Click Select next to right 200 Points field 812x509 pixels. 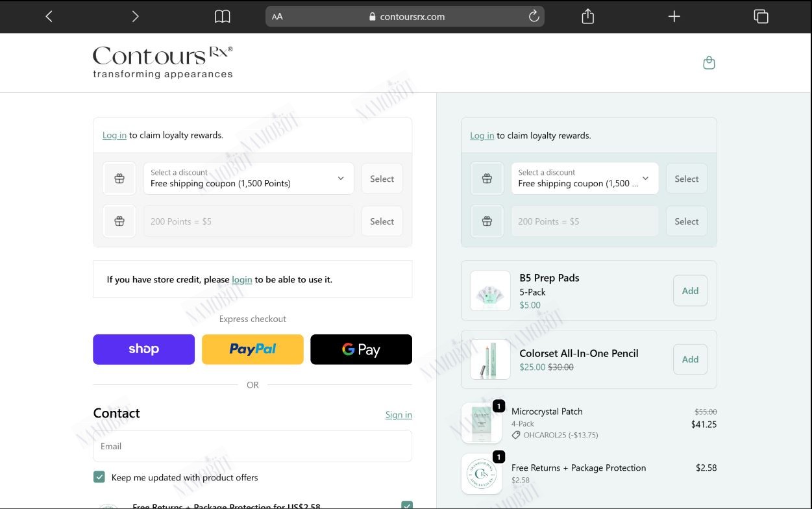coord(687,221)
